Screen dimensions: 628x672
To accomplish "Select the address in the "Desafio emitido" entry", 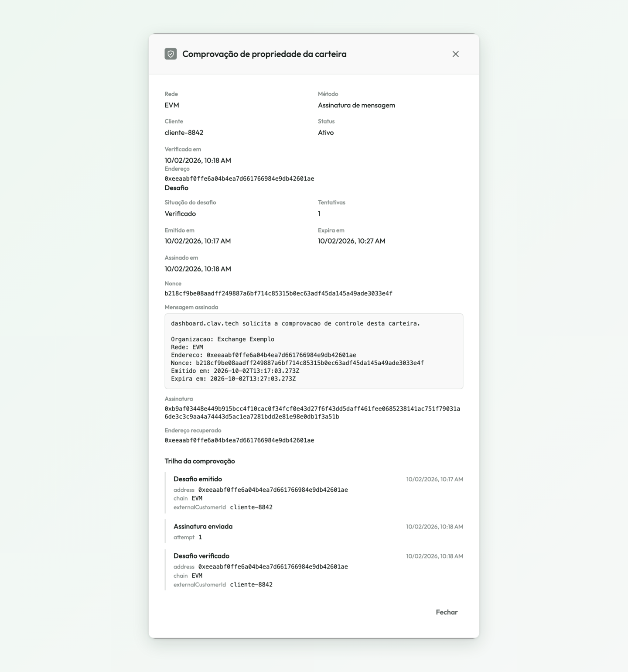I will click(273, 490).
